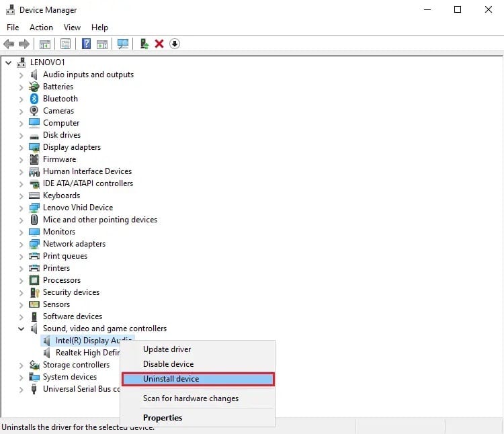Click the Update device driver toolbar icon
The image size is (504, 434).
(x=144, y=44)
